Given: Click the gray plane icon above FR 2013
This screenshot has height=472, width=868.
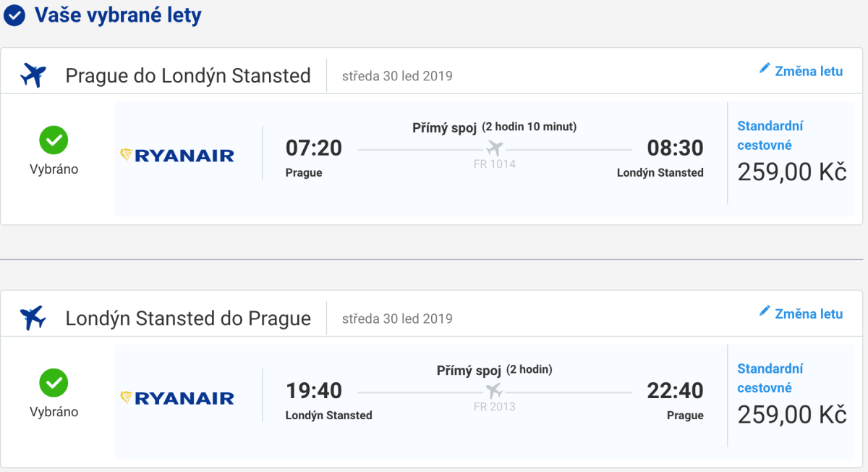Looking at the screenshot, I should (x=495, y=391).
